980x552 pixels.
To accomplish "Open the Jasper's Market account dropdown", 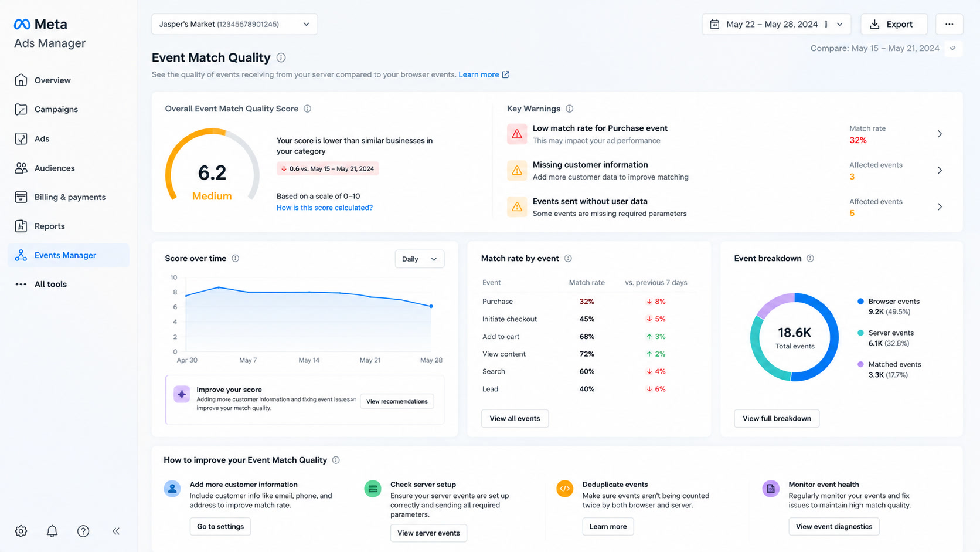I will (x=234, y=24).
